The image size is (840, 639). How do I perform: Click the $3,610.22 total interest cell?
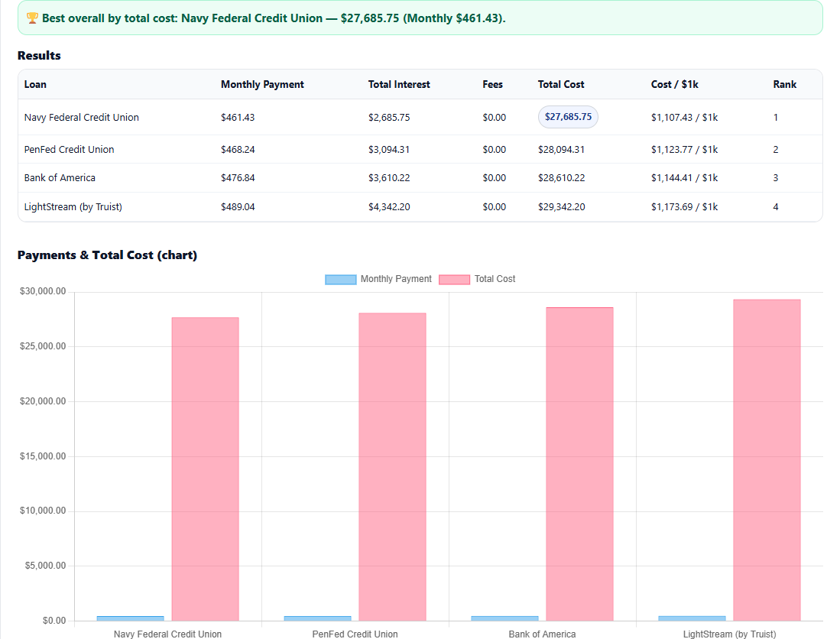pyautogui.click(x=389, y=178)
